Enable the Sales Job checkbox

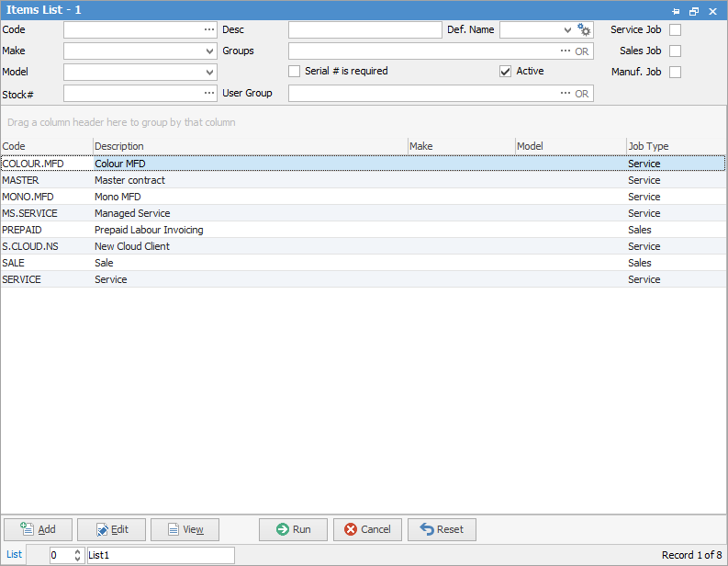click(x=675, y=51)
